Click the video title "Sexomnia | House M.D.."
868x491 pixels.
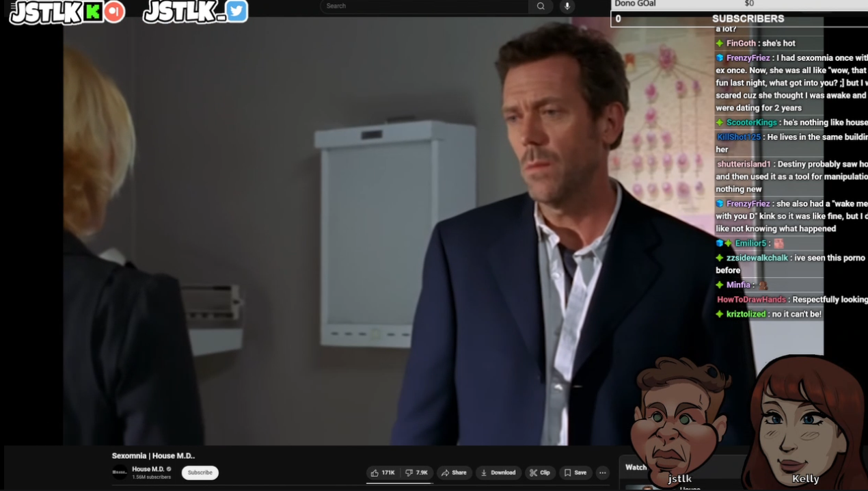pyautogui.click(x=154, y=455)
